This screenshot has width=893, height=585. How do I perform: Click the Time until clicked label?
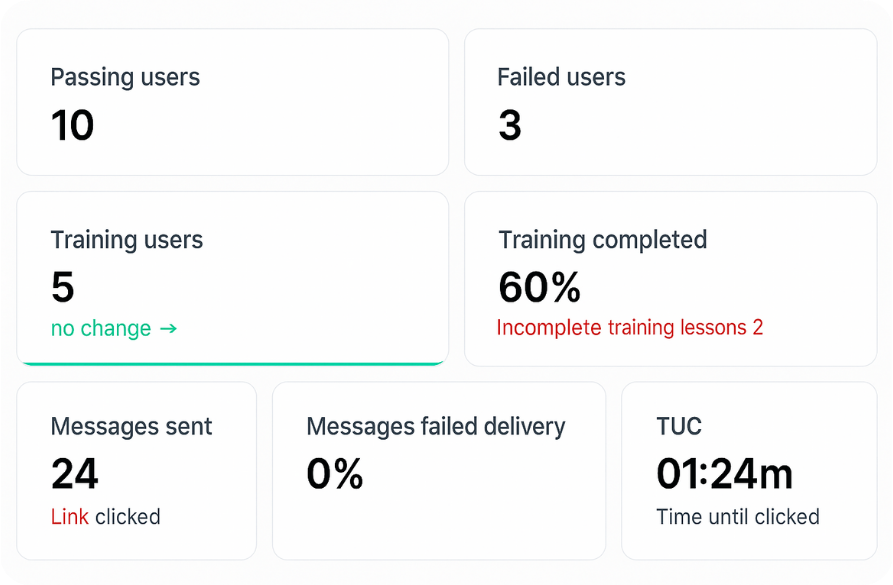click(x=738, y=517)
